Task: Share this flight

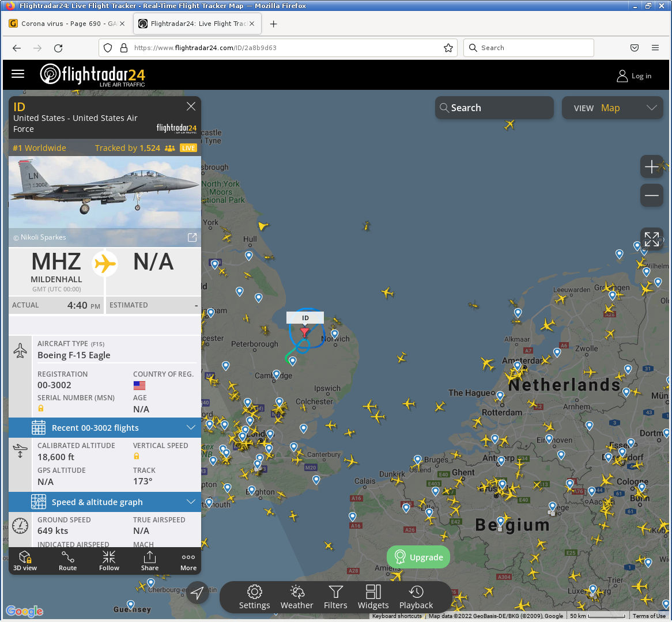Action: [x=150, y=561]
